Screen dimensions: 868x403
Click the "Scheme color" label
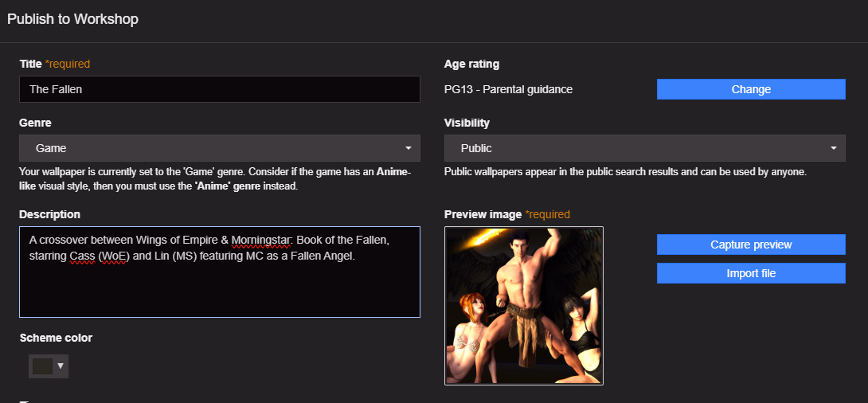coord(56,338)
